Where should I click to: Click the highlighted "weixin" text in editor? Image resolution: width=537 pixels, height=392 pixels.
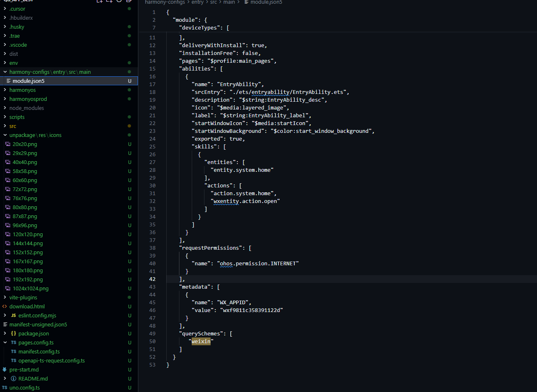click(201, 341)
